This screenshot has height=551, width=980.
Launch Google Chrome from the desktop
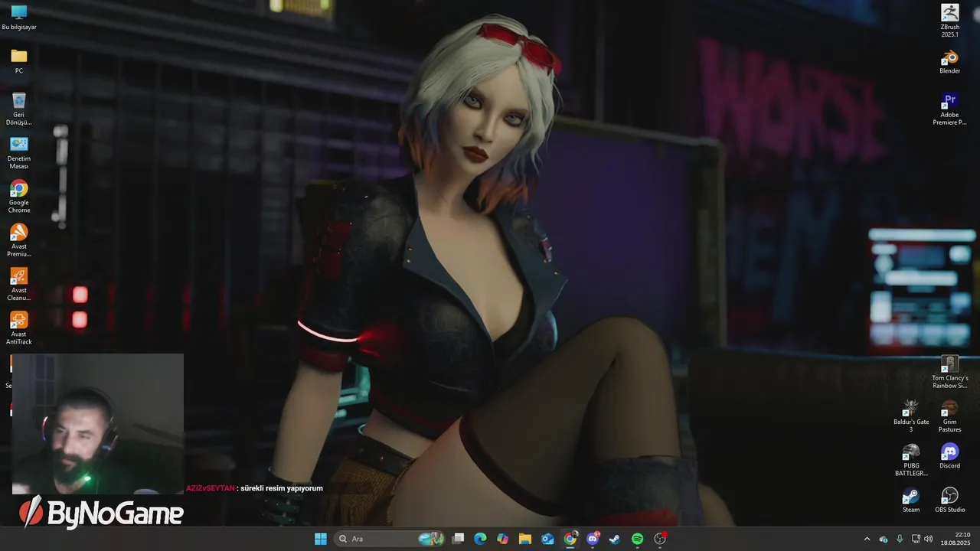(x=19, y=196)
